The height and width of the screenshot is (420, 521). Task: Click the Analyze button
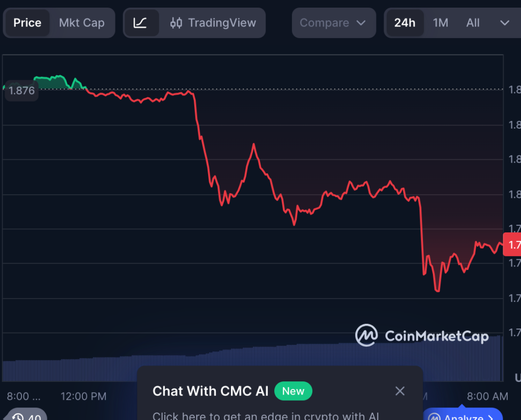[x=463, y=416]
